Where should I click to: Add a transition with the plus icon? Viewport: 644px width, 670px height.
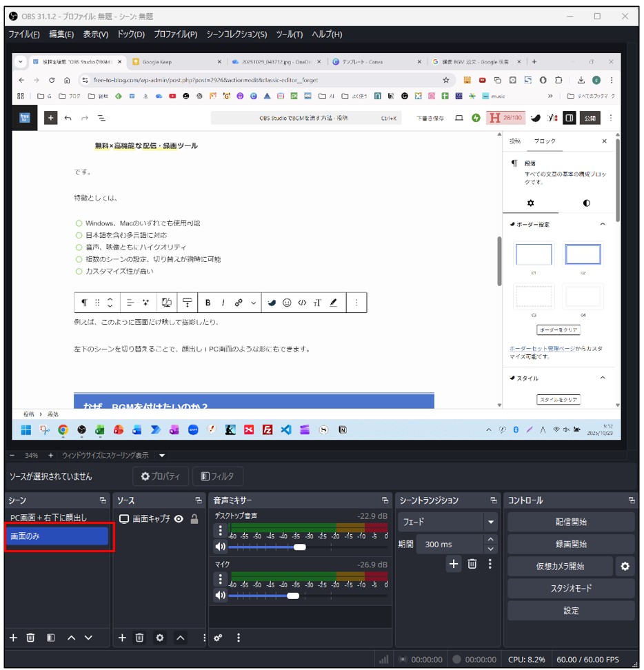[x=453, y=564]
